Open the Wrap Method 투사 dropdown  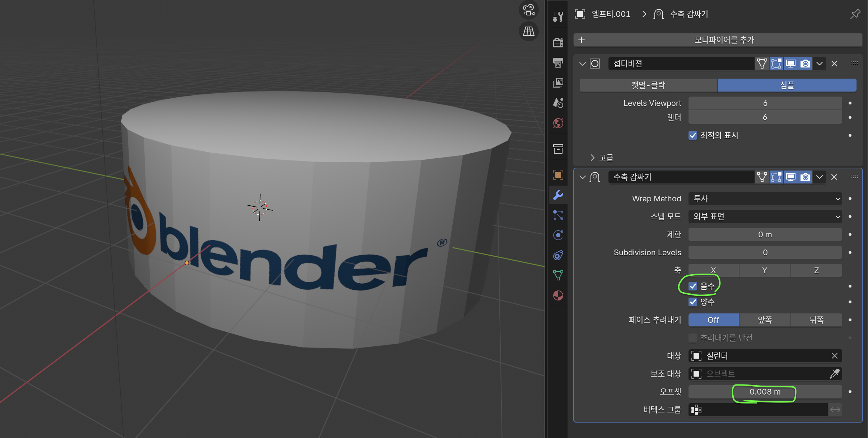(x=765, y=199)
